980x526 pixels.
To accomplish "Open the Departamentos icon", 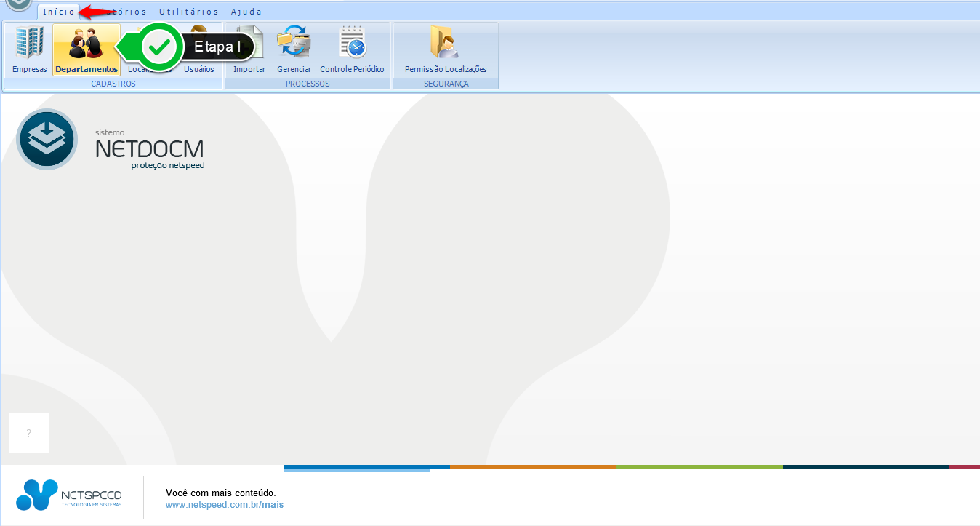I will 87,50.
